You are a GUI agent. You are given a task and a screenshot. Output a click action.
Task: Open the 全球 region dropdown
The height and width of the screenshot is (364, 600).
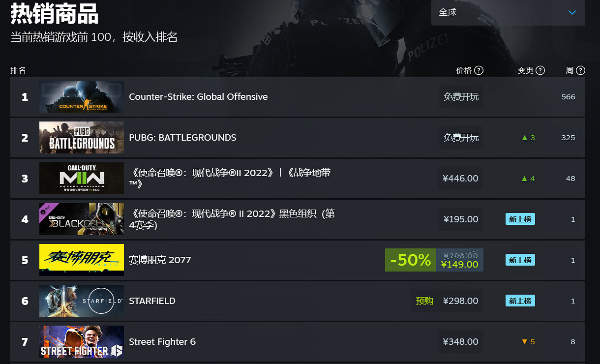[507, 13]
